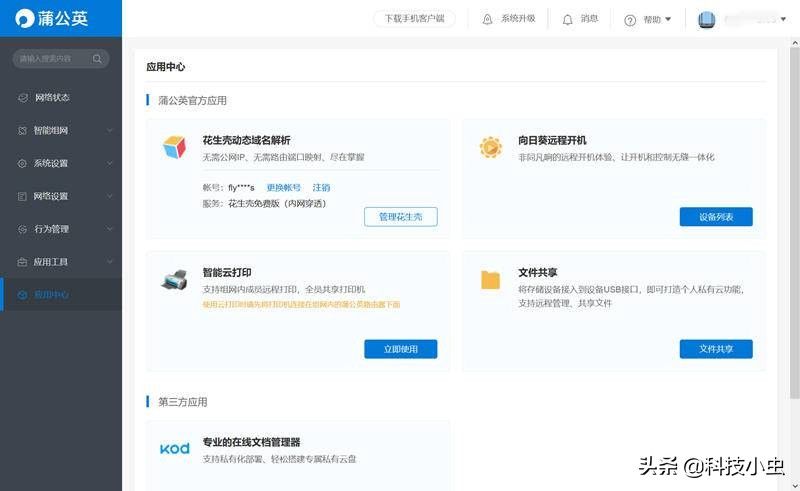Click the 专业的在线文档管理器 title
This screenshot has height=491, width=800.
pos(252,442)
